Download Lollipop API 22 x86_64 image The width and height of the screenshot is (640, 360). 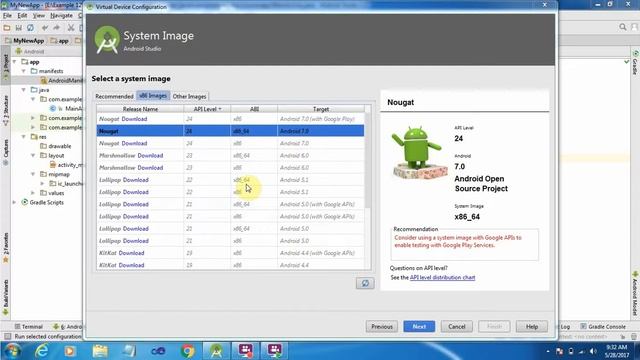(x=136, y=180)
